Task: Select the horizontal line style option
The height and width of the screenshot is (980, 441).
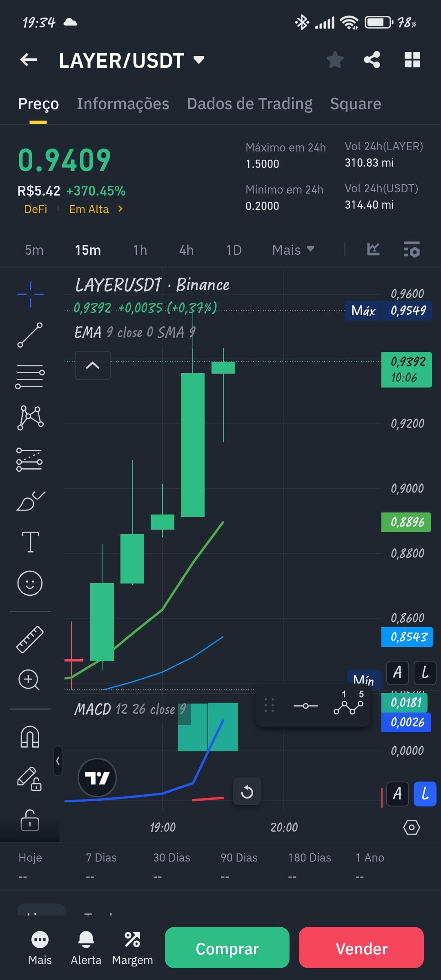Action: tap(305, 706)
